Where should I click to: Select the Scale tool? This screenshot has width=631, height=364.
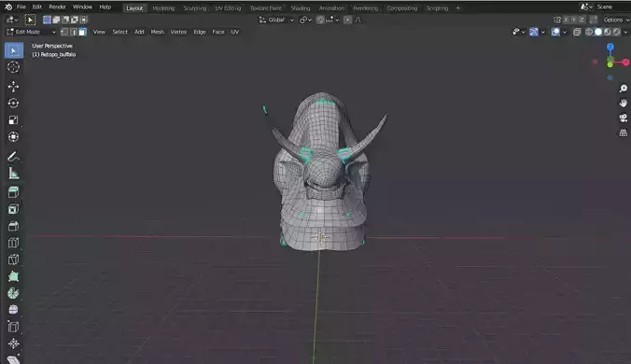click(x=13, y=120)
